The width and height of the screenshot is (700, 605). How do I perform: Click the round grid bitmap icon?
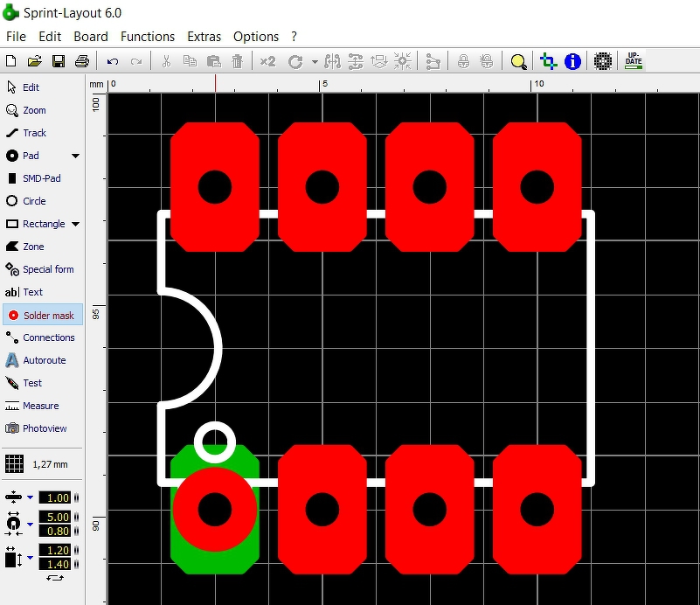tap(603, 61)
